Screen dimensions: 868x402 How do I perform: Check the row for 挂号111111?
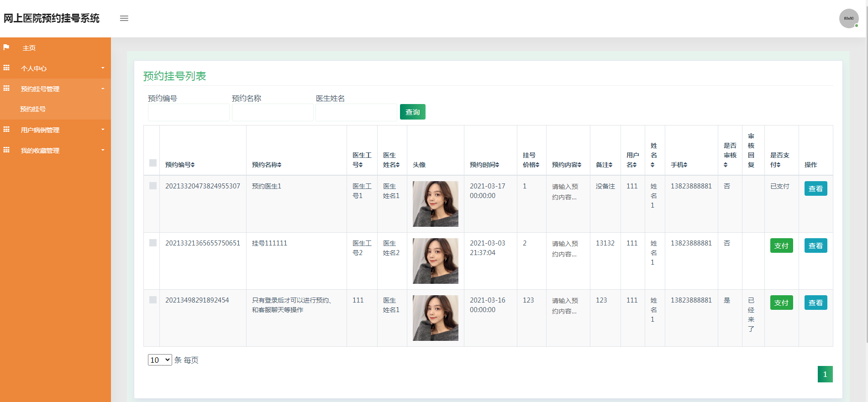(x=153, y=243)
